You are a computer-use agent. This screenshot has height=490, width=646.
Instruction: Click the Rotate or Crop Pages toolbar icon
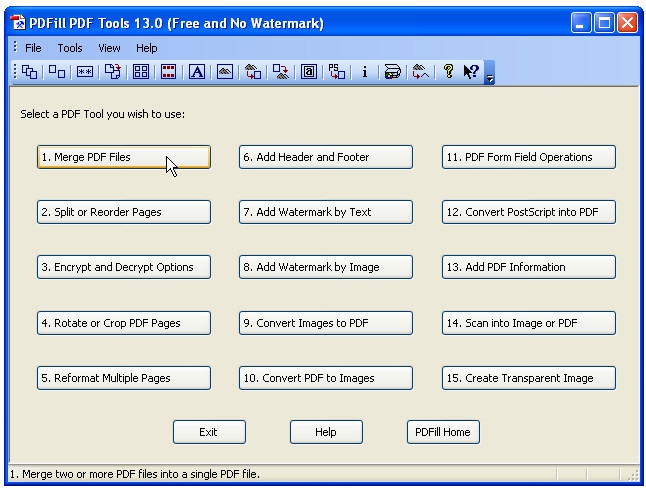tap(112, 72)
